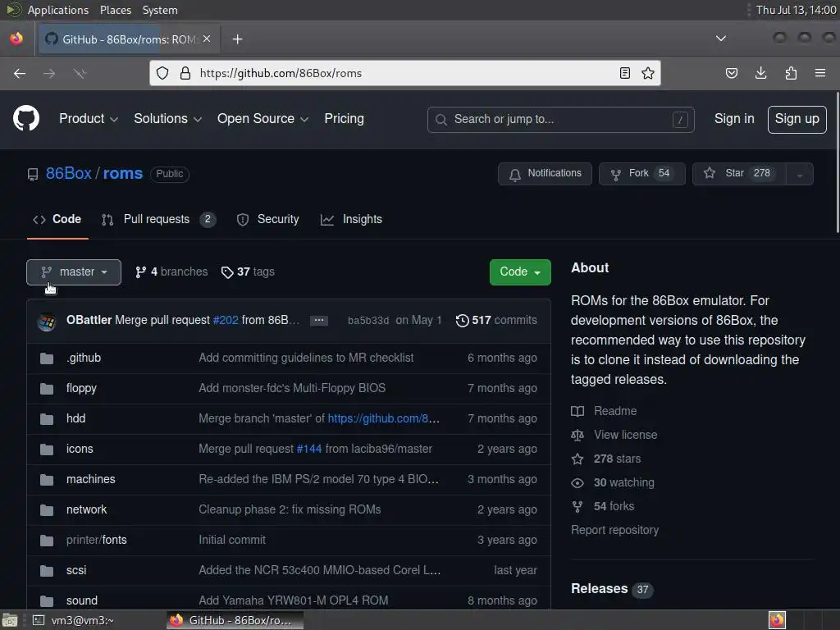This screenshot has height=630, width=840.
Task: Click the Notifications button
Action: click(545, 174)
